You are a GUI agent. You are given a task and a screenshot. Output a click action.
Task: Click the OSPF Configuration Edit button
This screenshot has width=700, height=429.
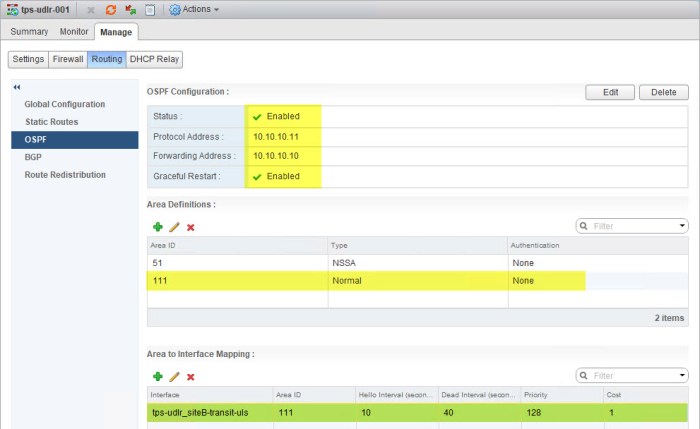(610, 92)
